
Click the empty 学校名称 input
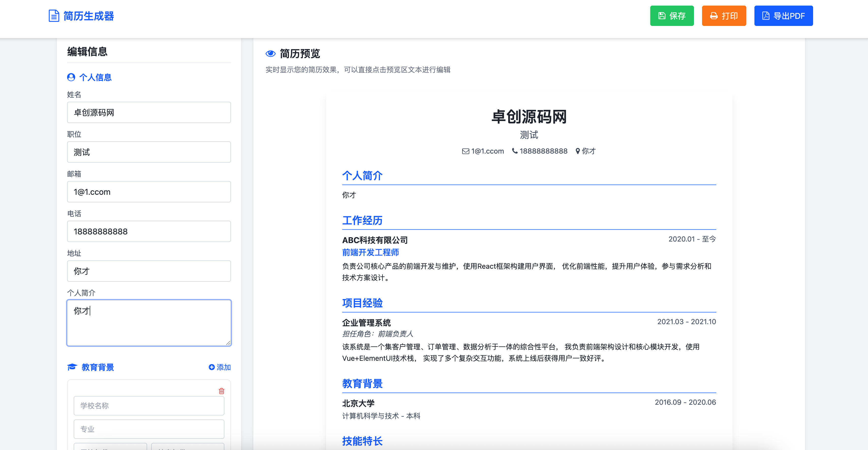pyautogui.click(x=149, y=406)
